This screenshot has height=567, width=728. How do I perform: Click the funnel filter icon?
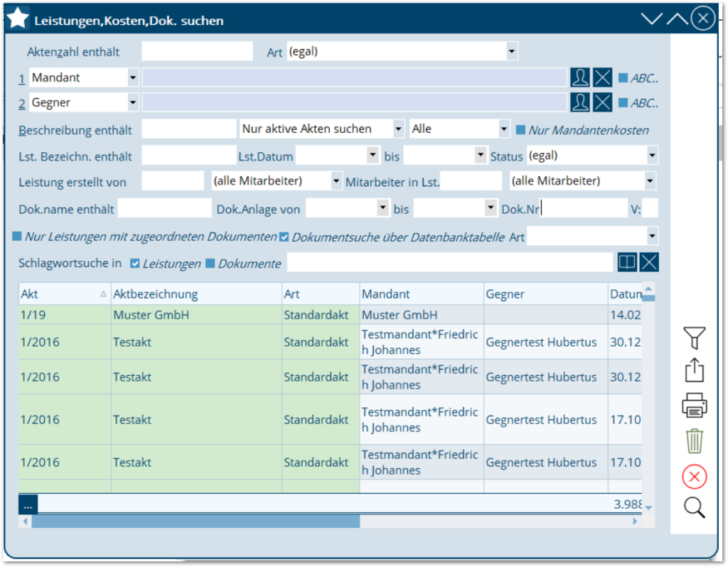[694, 337]
